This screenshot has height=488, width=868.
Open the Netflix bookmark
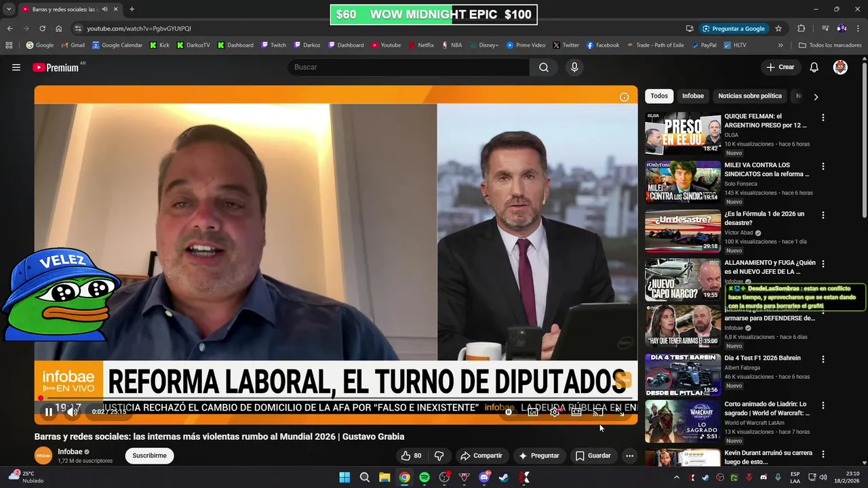click(420, 45)
